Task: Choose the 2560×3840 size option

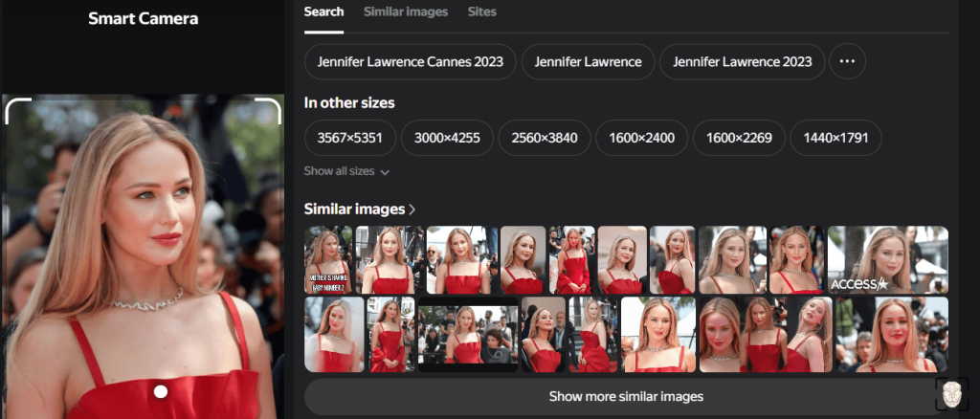Action: coord(545,138)
